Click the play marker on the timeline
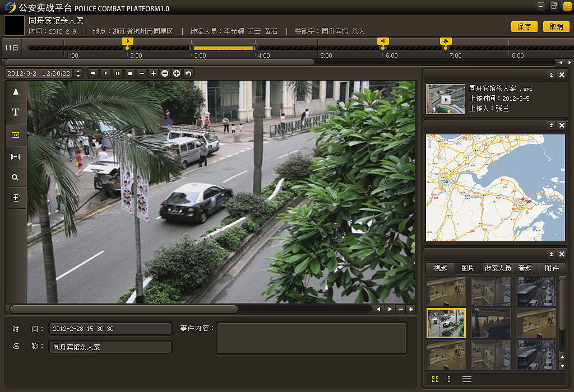 (127, 41)
